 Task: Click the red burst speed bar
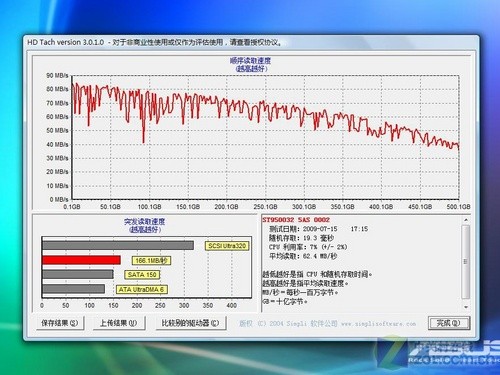(81, 260)
